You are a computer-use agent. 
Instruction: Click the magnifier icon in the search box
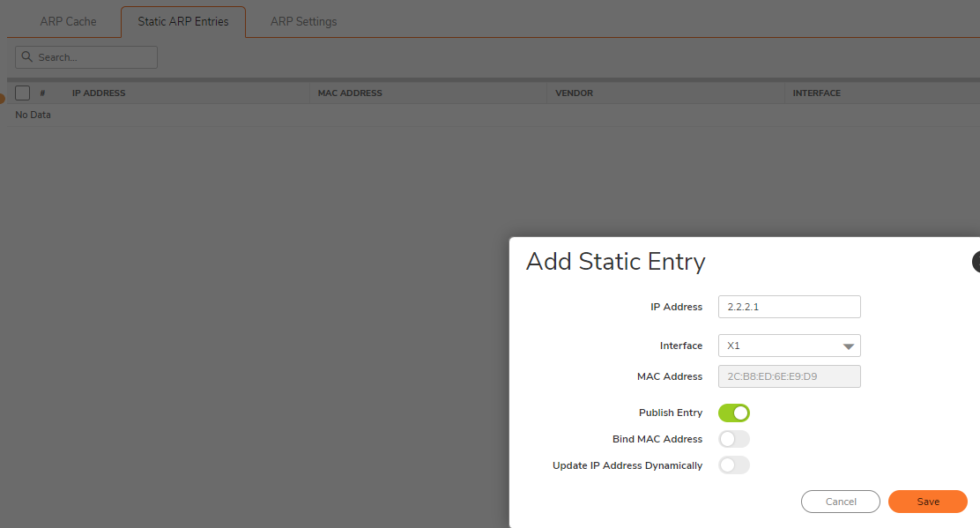point(26,57)
